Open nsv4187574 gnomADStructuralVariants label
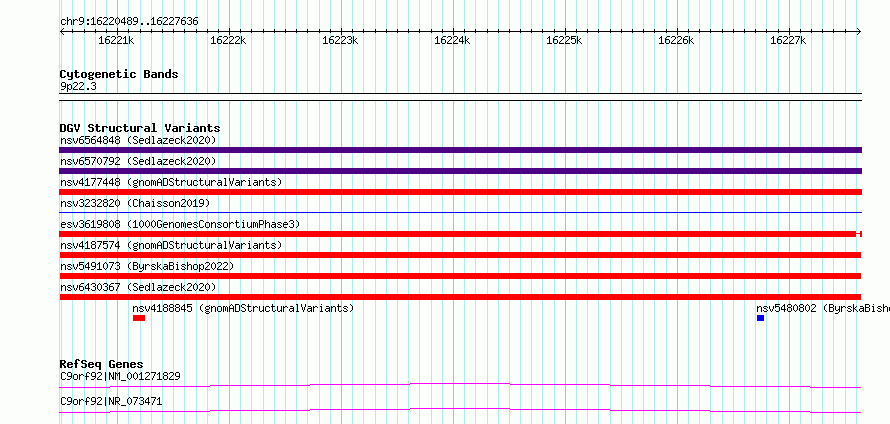Viewport: 890px width, 424px height. [171, 245]
